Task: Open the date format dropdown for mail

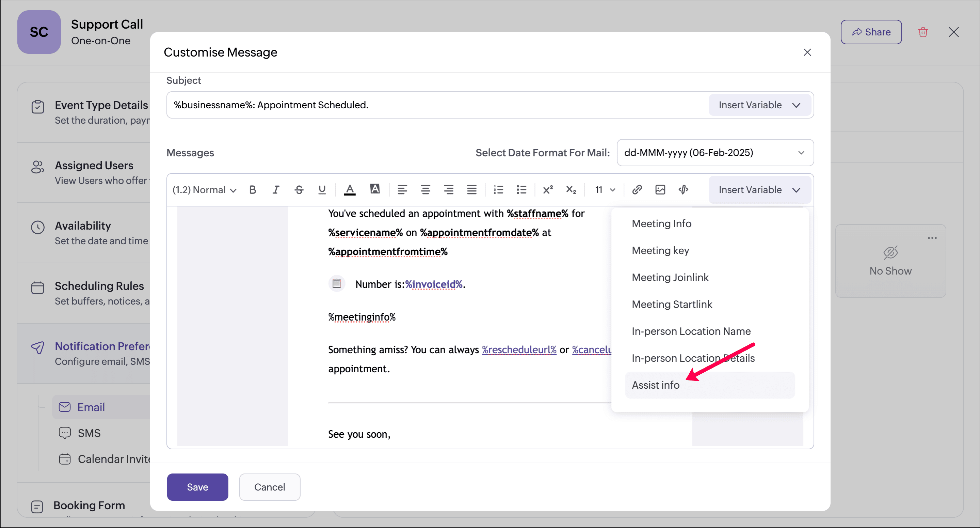Action: pyautogui.click(x=715, y=153)
